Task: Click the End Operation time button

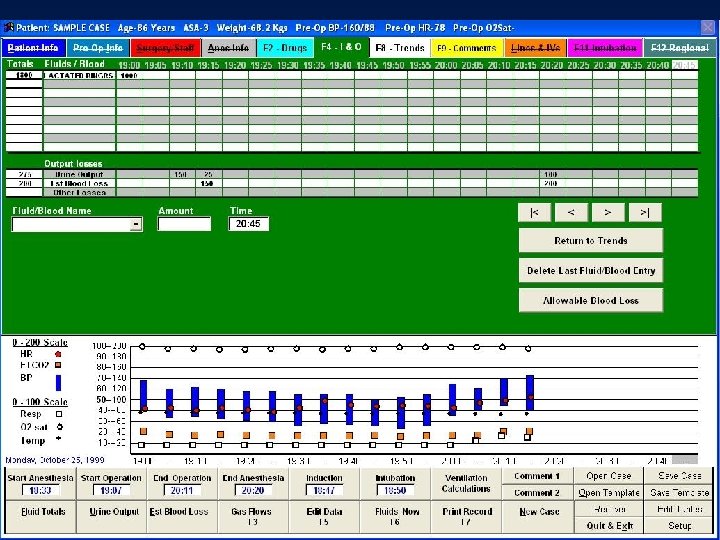Action: click(182, 484)
